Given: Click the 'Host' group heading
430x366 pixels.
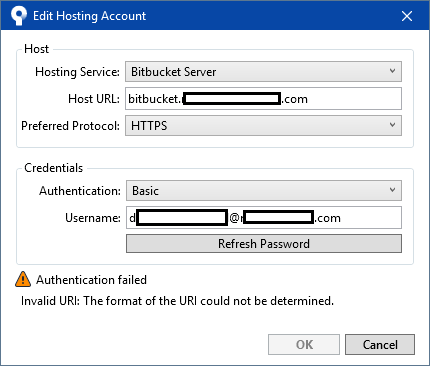Looking at the screenshot, I should 37,49.
